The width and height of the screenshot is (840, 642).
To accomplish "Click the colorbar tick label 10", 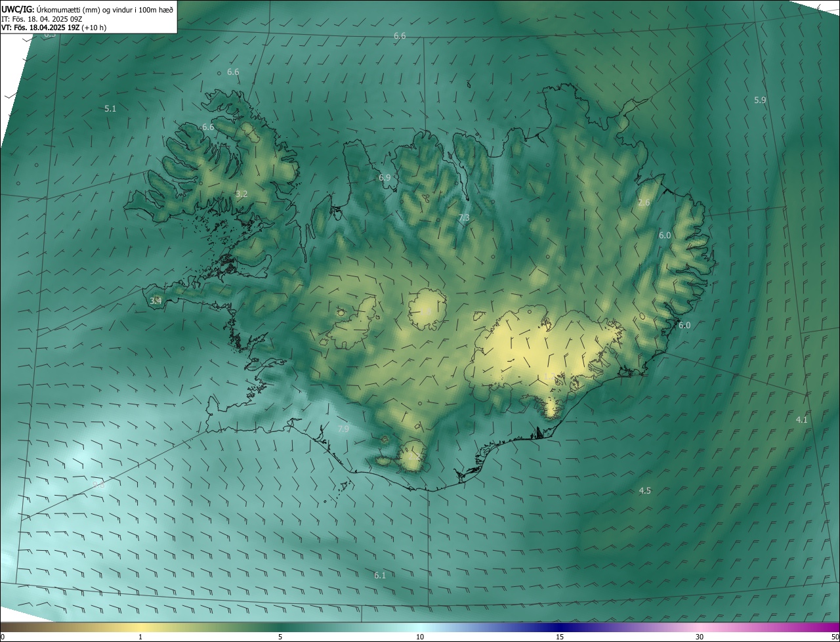I will pos(420,637).
